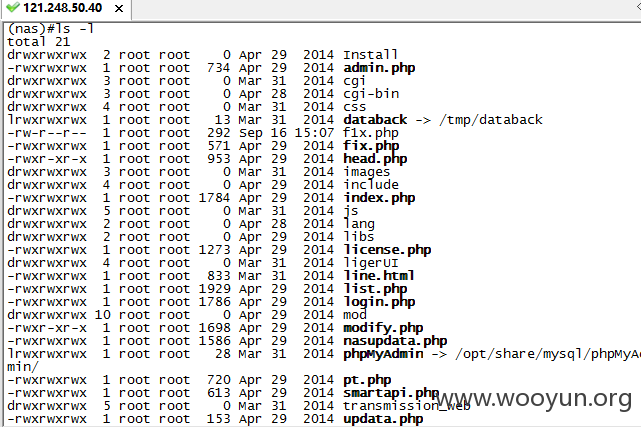This screenshot has height=427, width=641.
Task: Select the pt.php filename
Action: coord(367,380)
